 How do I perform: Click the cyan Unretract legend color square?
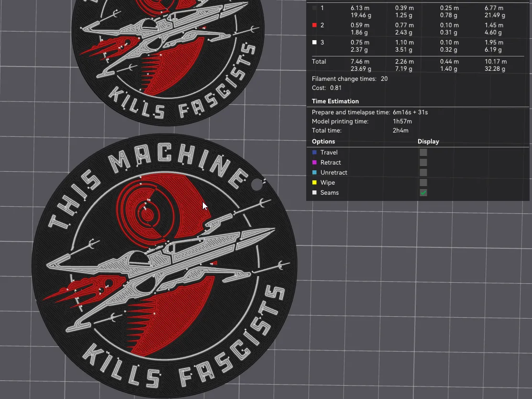pyautogui.click(x=314, y=172)
